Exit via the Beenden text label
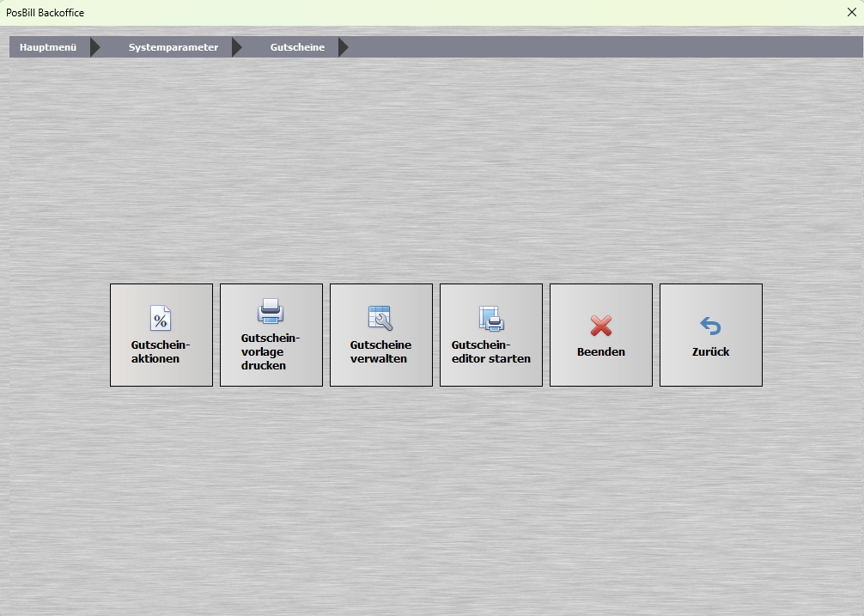 [x=600, y=351]
